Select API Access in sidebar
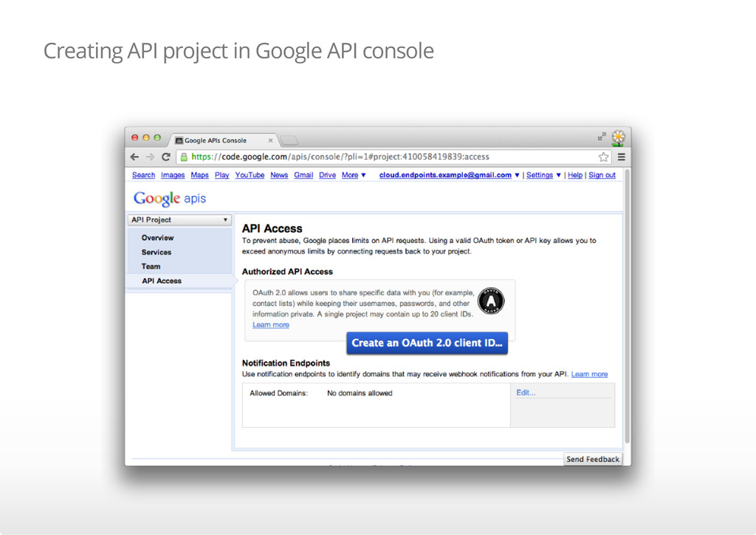This screenshot has height=535, width=756. tap(162, 281)
